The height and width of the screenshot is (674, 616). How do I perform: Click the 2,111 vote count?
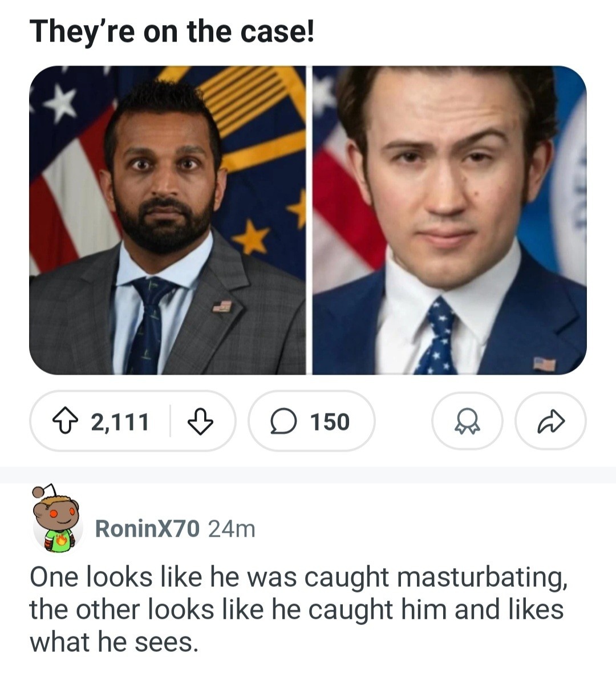pyautogui.click(x=120, y=422)
